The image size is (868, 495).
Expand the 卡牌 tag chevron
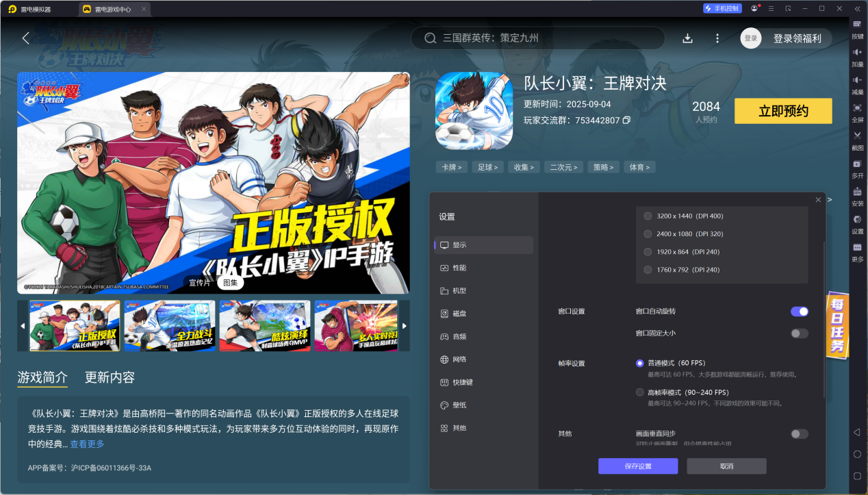[452, 167]
